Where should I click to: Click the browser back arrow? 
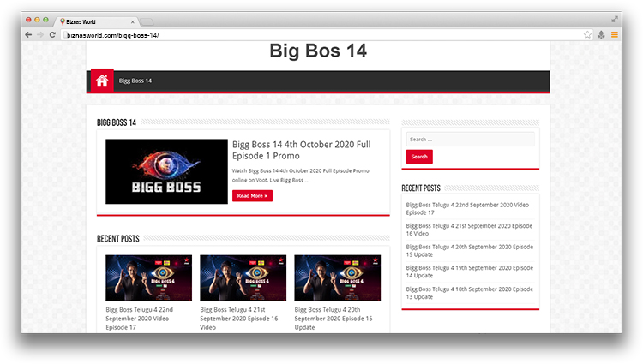click(x=28, y=35)
